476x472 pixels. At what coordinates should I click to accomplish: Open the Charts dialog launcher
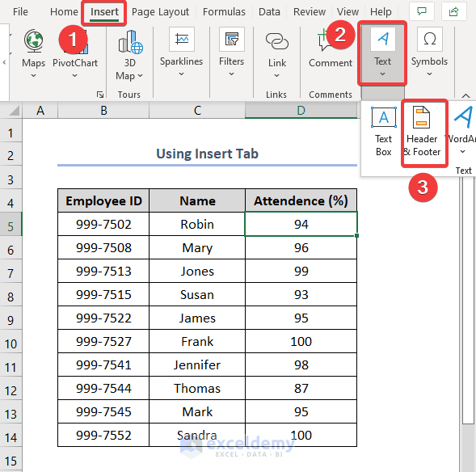pyautogui.click(x=100, y=95)
